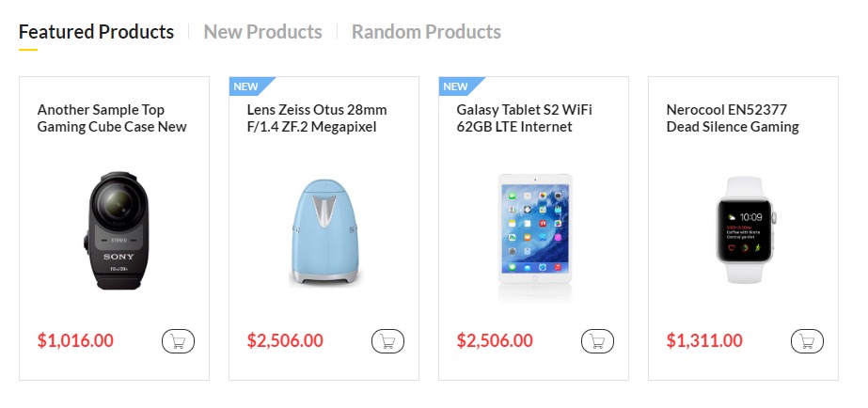This screenshot has width=868, height=408.
Task: Switch to Featured Products tab
Action: click(96, 32)
